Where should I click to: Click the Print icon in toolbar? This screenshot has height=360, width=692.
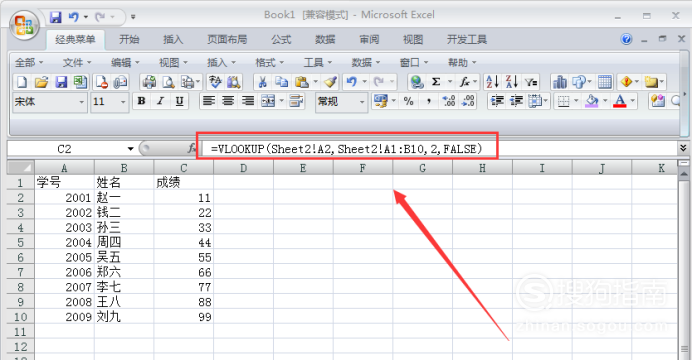coord(149,82)
